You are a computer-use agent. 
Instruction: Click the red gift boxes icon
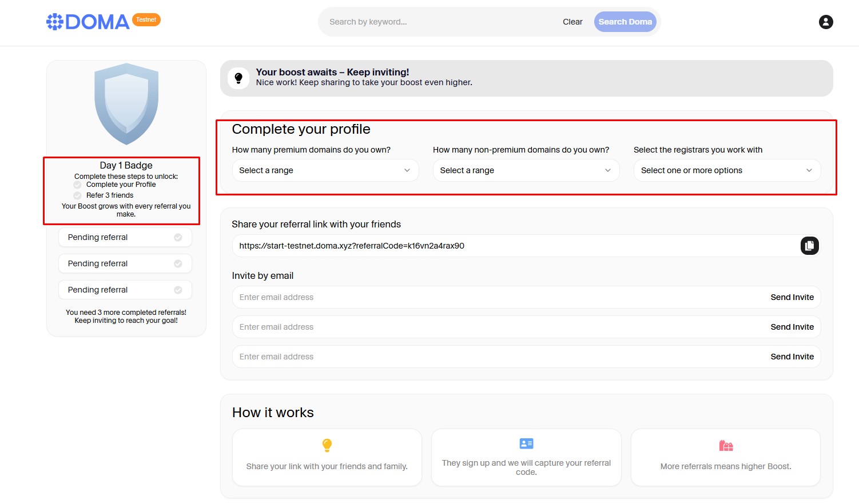pyautogui.click(x=726, y=445)
